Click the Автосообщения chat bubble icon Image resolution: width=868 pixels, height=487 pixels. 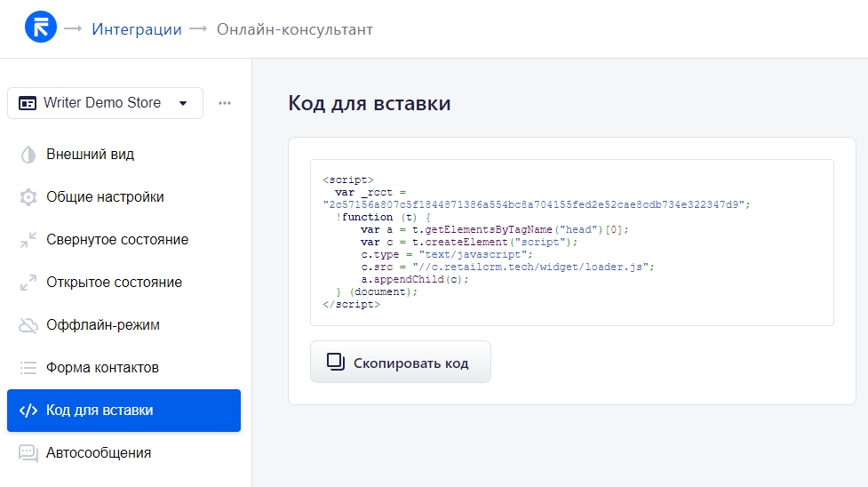pos(28,453)
